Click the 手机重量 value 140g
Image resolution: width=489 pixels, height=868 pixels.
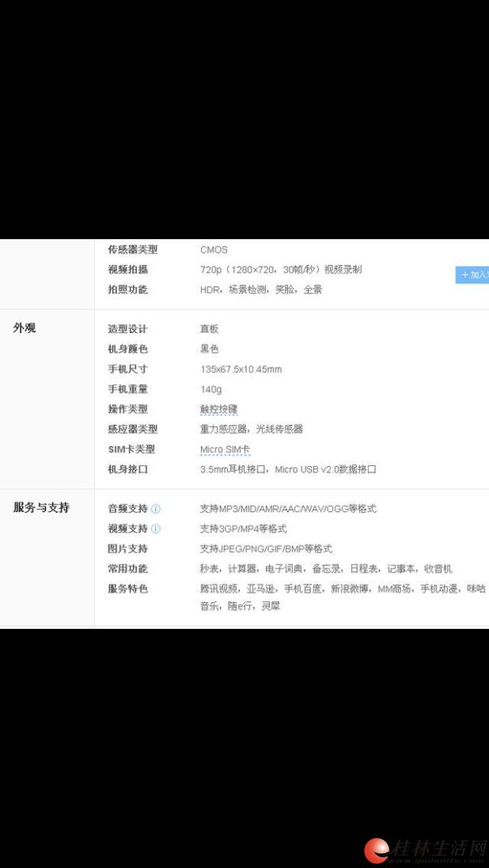pos(211,390)
